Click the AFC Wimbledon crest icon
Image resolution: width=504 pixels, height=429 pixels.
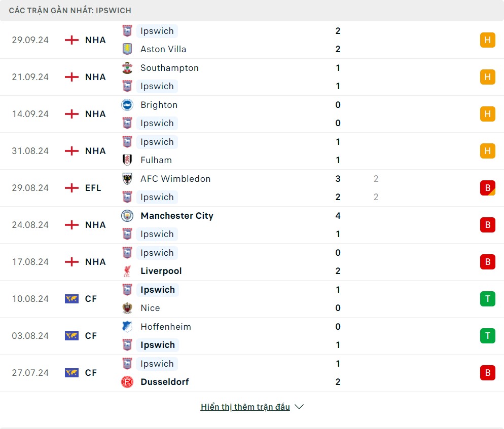coord(127,179)
